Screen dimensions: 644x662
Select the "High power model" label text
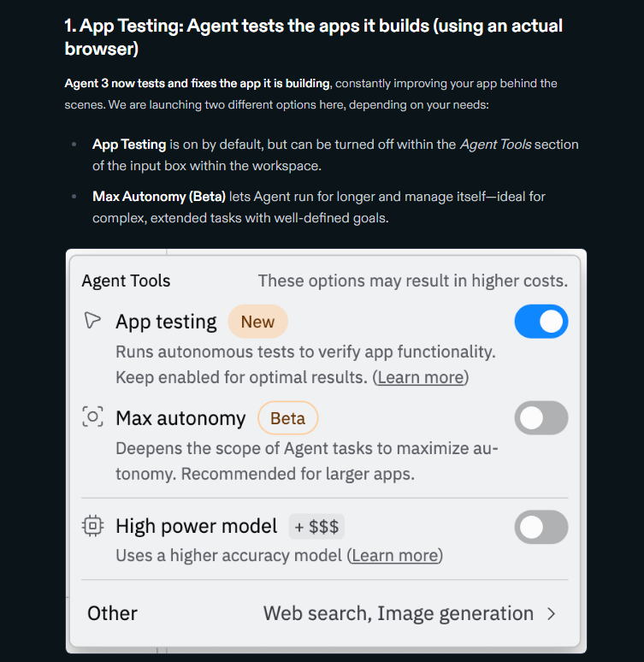tap(197, 526)
